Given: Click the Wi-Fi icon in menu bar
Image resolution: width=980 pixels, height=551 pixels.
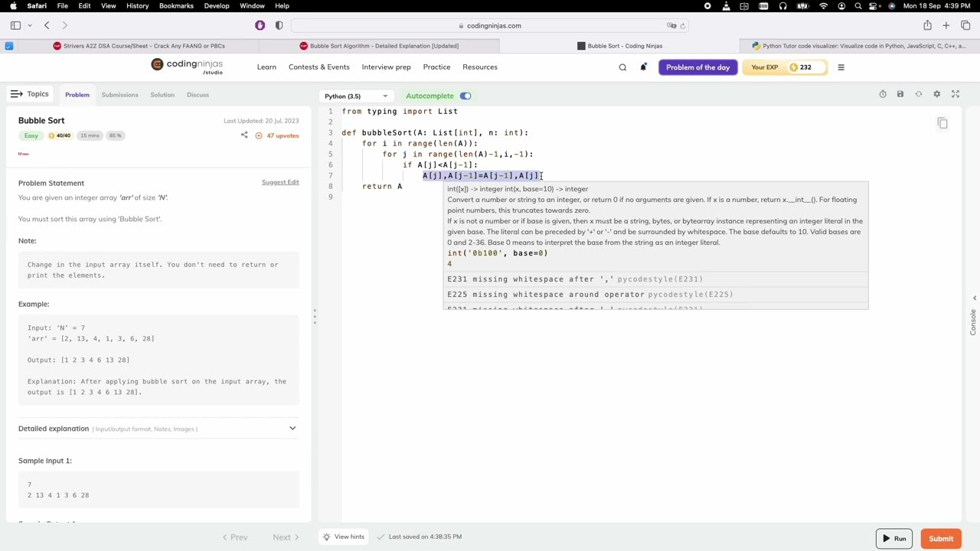Looking at the screenshot, I should [x=823, y=6].
